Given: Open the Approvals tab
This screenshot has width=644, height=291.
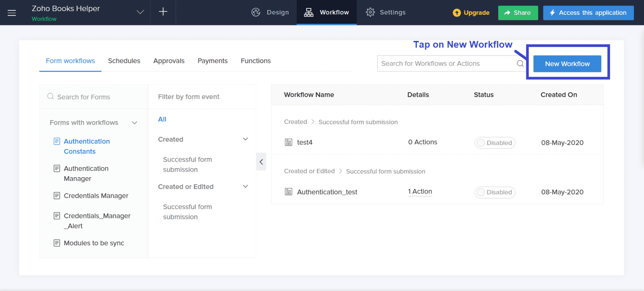Looking at the screenshot, I should click(169, 61).
